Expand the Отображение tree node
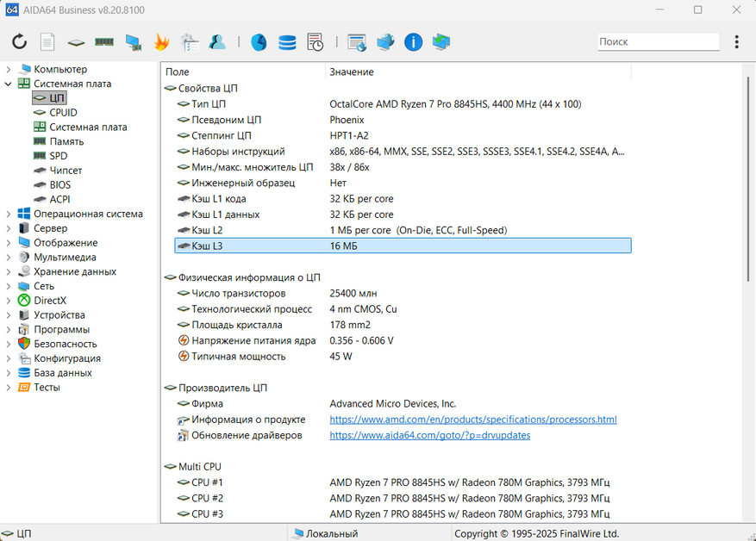 click(9, 243)
